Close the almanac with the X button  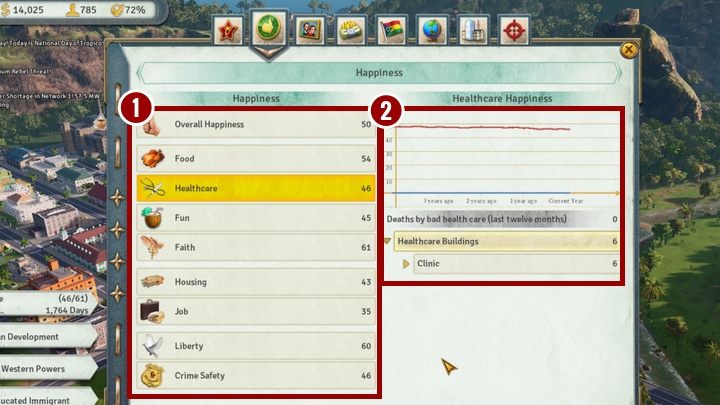(628, 49)
